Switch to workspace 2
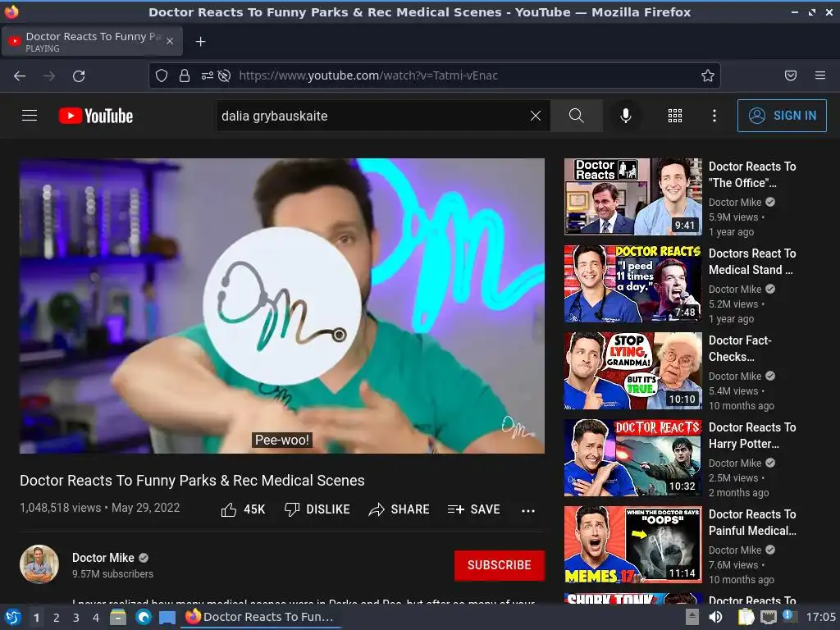The image size is (840, 630). tap(57, 618)
